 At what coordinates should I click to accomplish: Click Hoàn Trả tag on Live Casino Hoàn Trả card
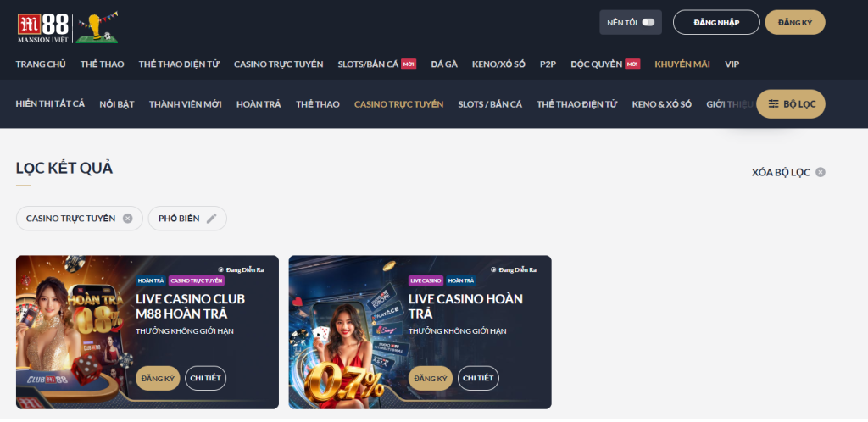460,281
